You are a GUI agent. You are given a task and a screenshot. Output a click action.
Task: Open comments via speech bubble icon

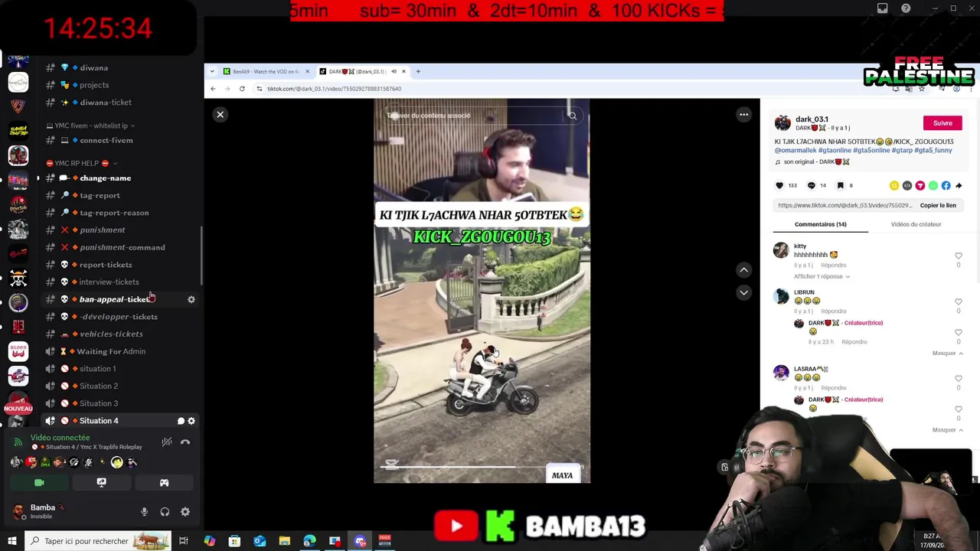point(812,185)
